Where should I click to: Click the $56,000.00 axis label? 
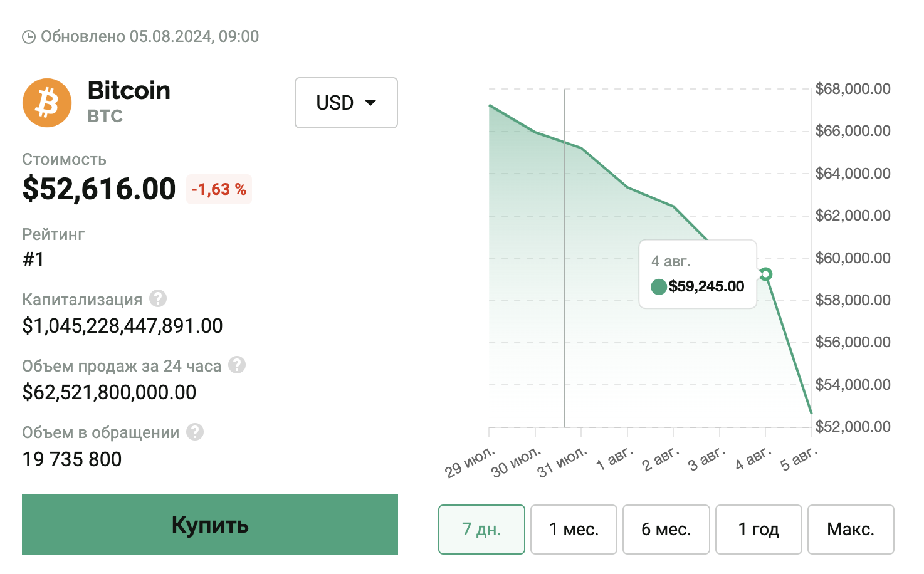pos(853,342)
